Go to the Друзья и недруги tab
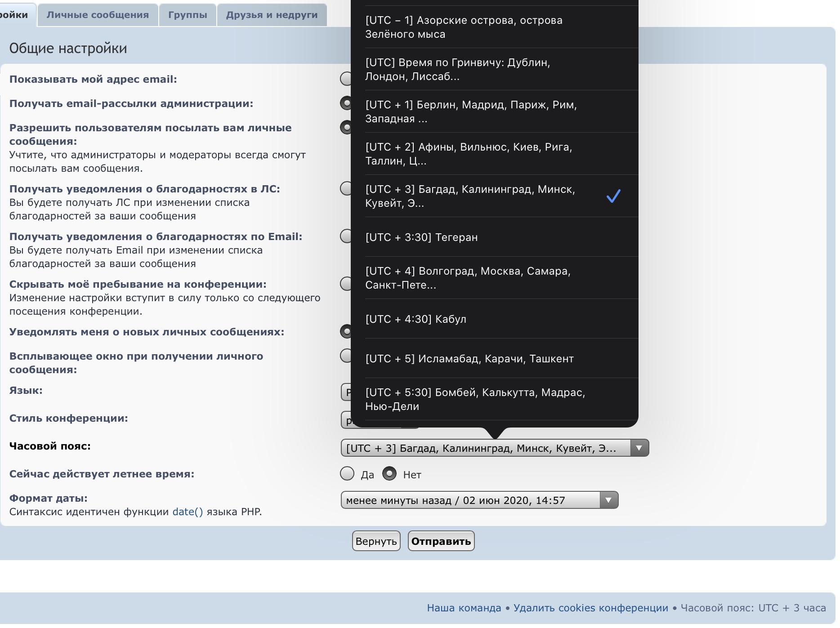 point(272,15)
